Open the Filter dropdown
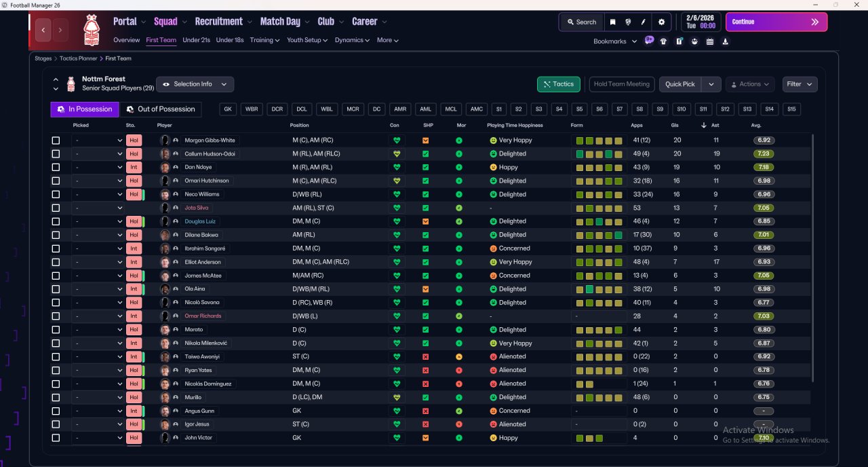Image resolution: width=868 pixels, height=467 pixels. point(800,84)
